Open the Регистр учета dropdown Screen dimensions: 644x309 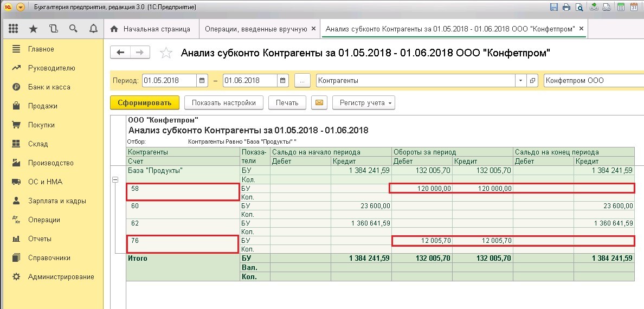point(364,102)
